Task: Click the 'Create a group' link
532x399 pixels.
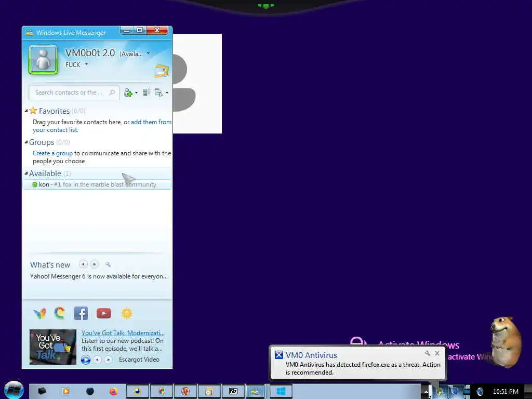Action: click(x=52, y=153)
